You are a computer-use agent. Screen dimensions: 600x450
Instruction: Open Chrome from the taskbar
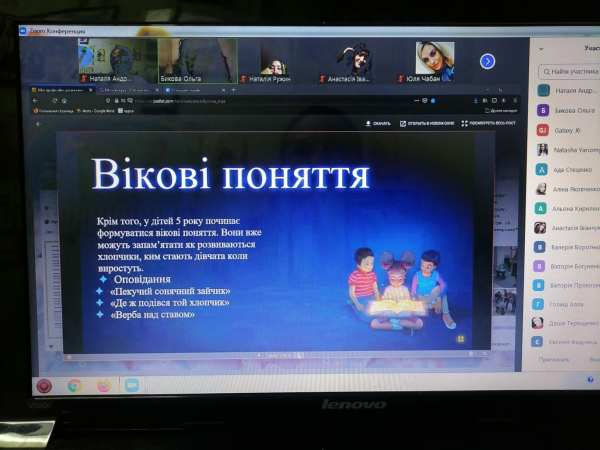[x=74, y=385]
